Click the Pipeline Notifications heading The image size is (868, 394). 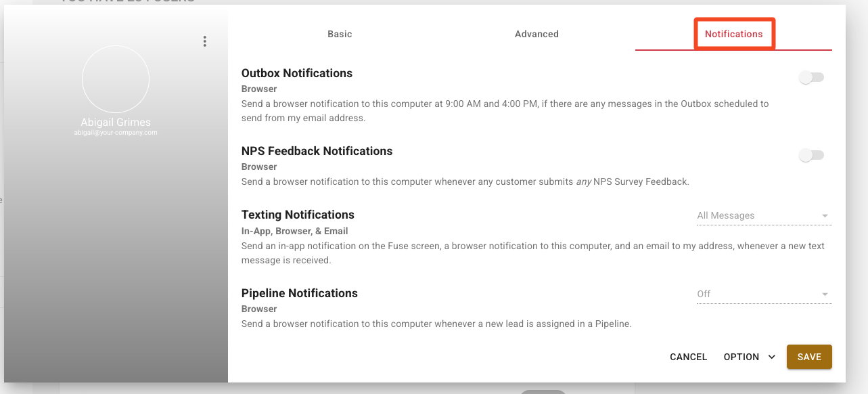point(300,293)
